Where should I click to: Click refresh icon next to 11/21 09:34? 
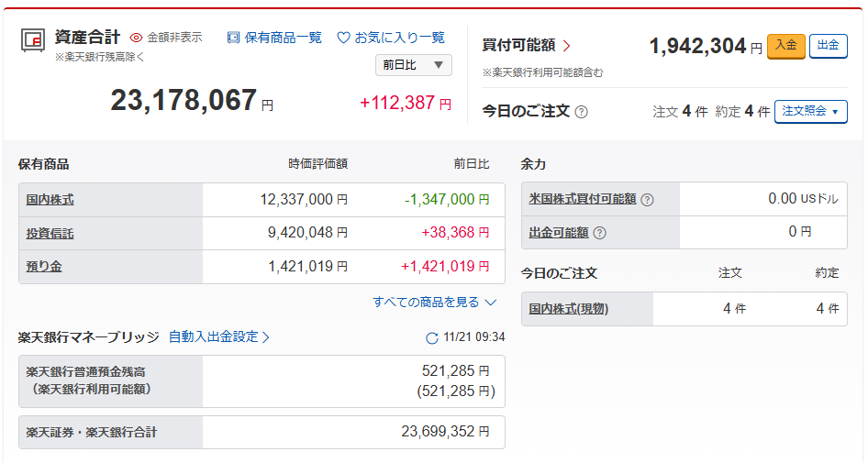coord(432,338)
